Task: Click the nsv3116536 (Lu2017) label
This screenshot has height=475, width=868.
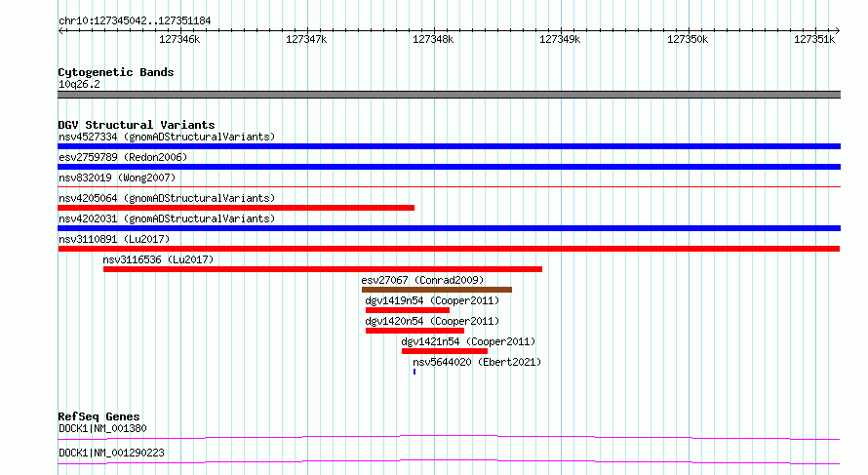Action: coord(158,259)
